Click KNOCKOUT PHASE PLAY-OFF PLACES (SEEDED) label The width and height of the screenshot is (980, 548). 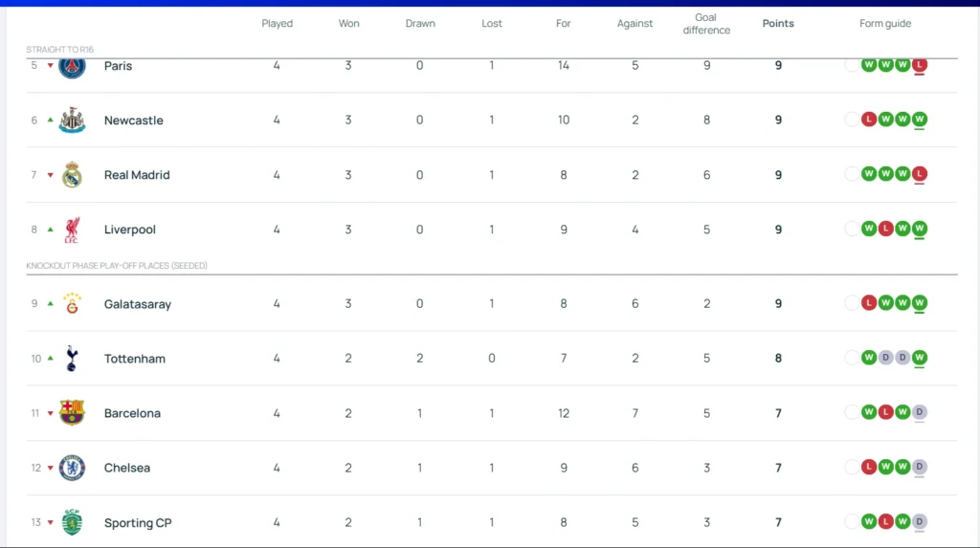point(117,266)
